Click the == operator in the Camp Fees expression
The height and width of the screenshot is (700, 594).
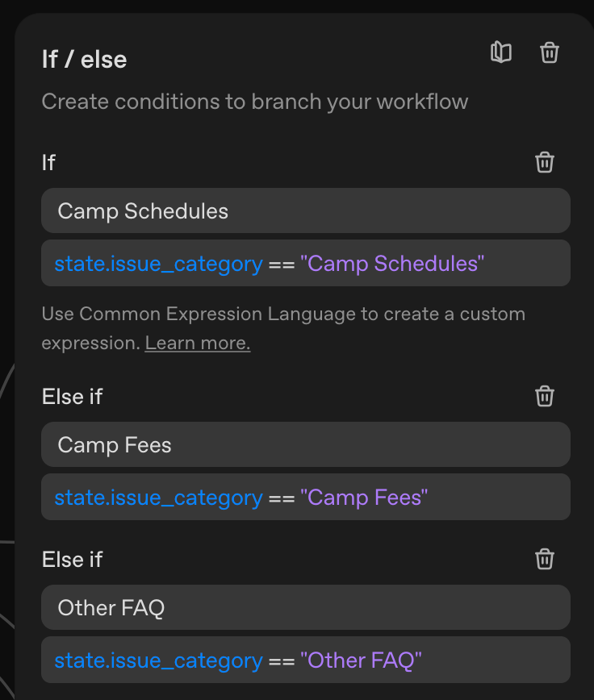point(281,498)
